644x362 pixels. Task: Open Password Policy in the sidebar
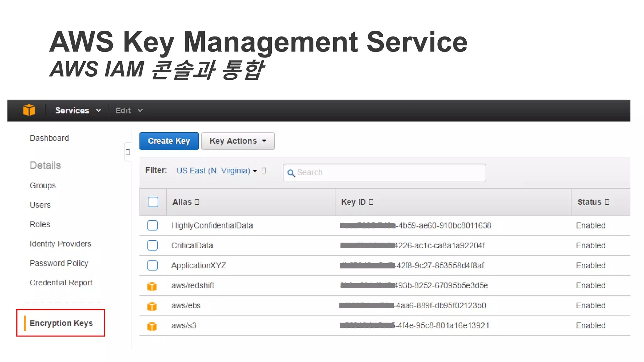59,263
